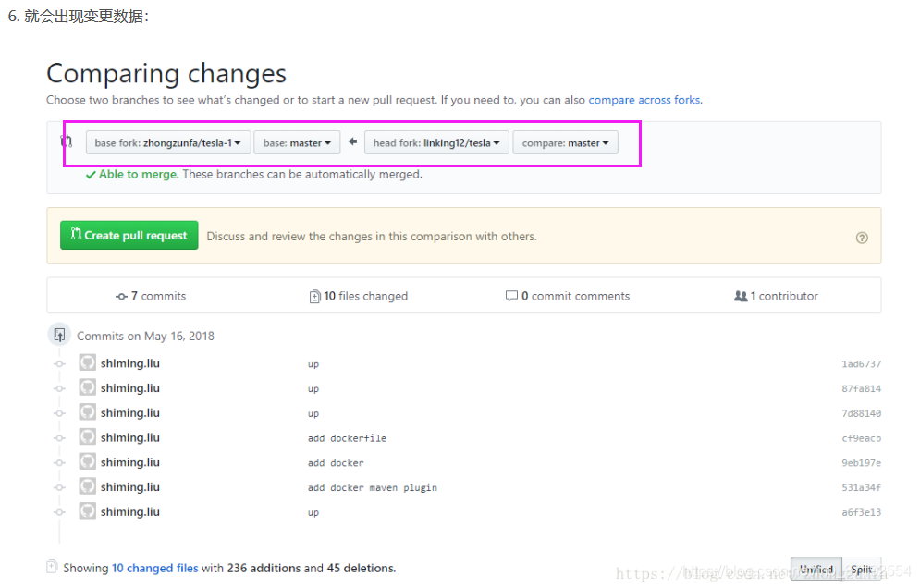
Task: Click author shiming.liu on the 87fa814 row
Action: [x=130, y=388]
